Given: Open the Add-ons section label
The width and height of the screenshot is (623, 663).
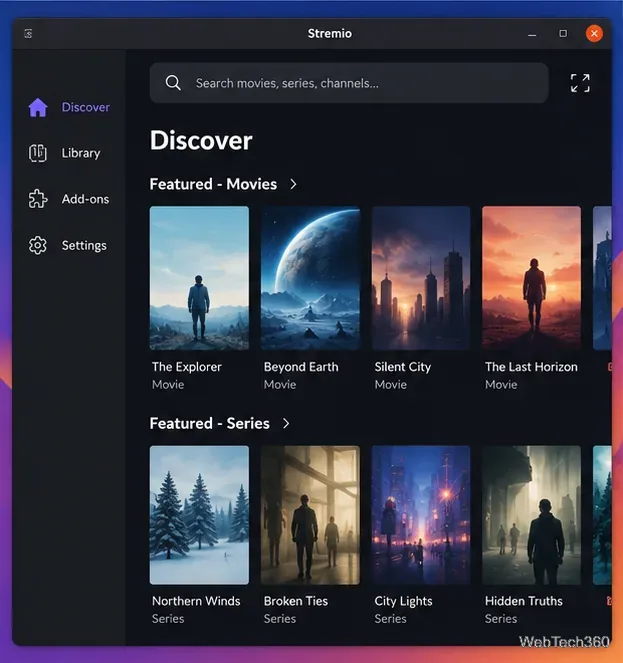Looking at the screenshot, I should (85, 199).
